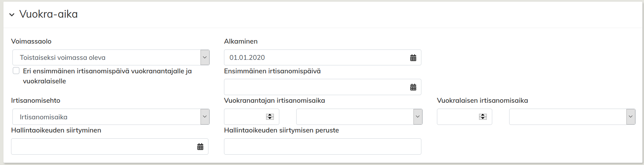Focus the Ensimmäinen irtisanomispäivä date field
The image size is (644, 165).
[x=315, y=87]
